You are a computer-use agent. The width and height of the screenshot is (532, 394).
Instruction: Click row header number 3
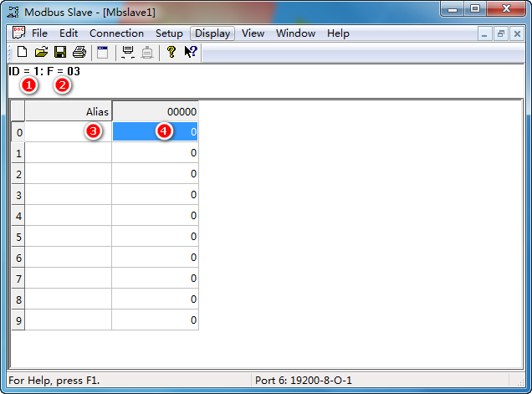click(x=18, y=194)
